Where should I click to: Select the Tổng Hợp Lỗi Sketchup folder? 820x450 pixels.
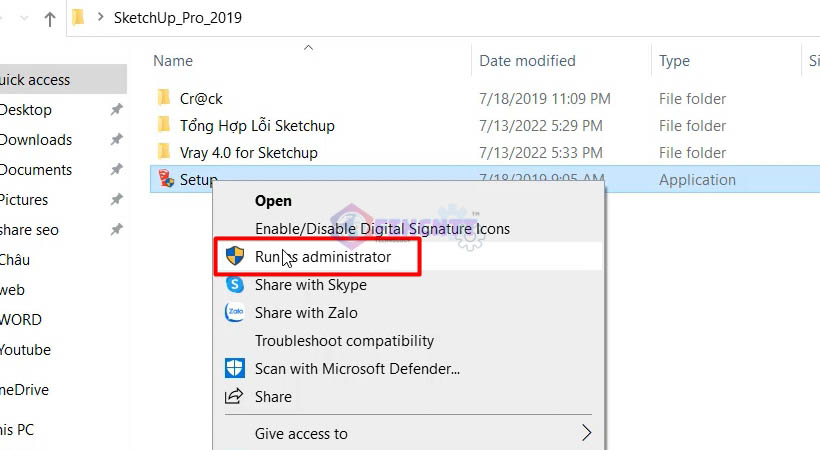pos(257,126)
